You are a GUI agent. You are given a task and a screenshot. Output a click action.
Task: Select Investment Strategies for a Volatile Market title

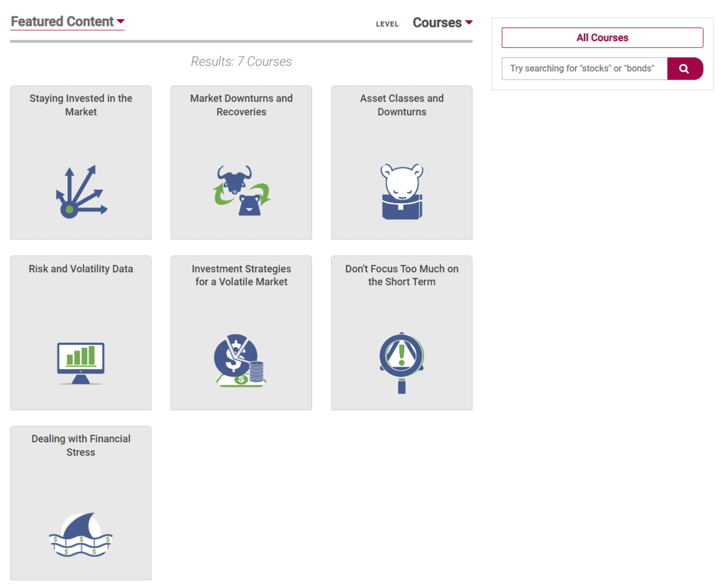click(241, 275)
